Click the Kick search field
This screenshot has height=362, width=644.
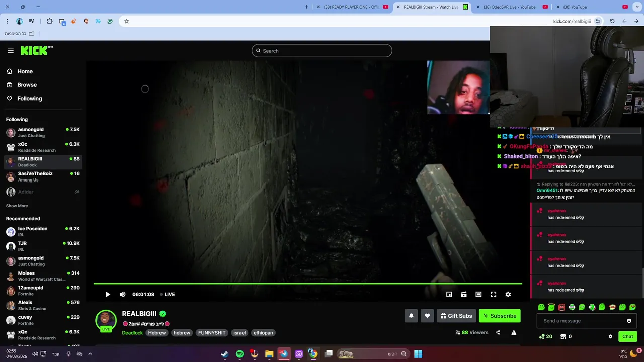tap(322, 51)
